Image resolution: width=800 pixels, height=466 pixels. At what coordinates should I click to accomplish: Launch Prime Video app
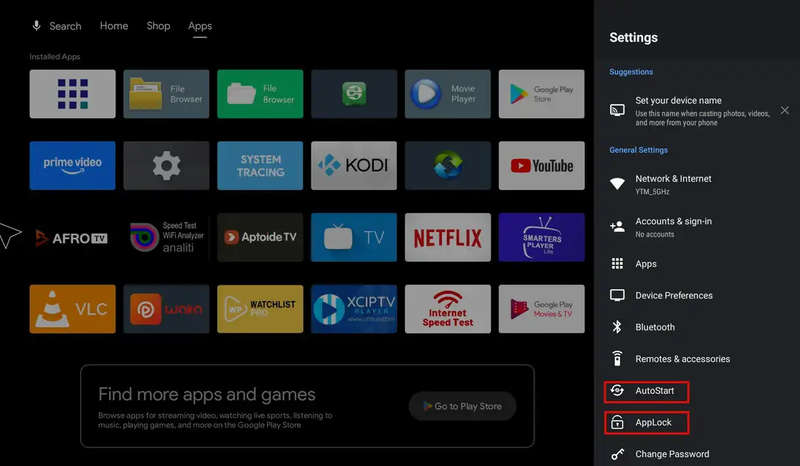pos(72,165)
